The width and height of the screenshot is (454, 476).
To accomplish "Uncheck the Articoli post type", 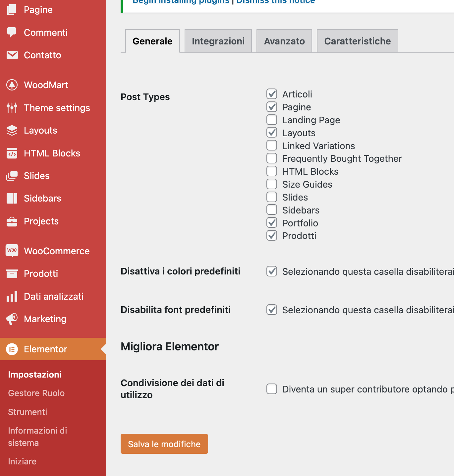I will pos(272,94).
